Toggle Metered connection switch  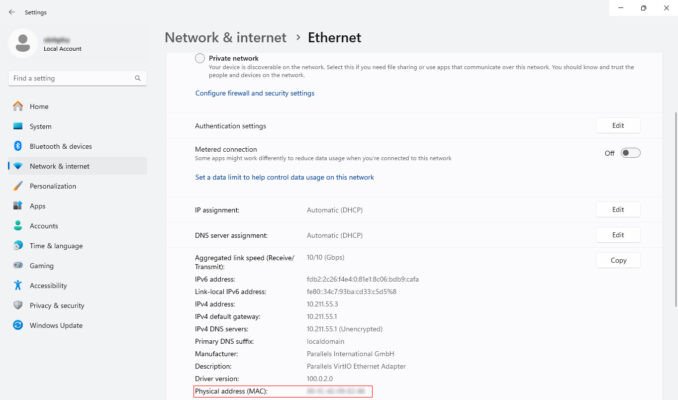coord(630,153)
